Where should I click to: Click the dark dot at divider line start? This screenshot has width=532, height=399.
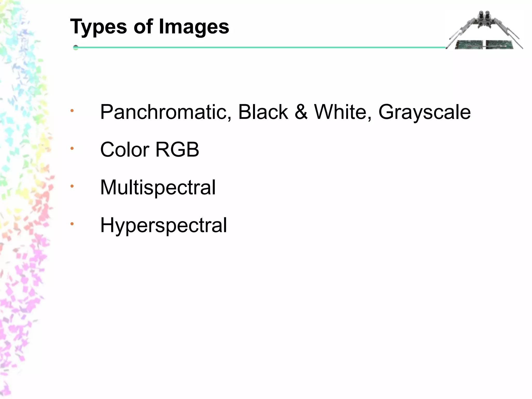pos(76,48)
